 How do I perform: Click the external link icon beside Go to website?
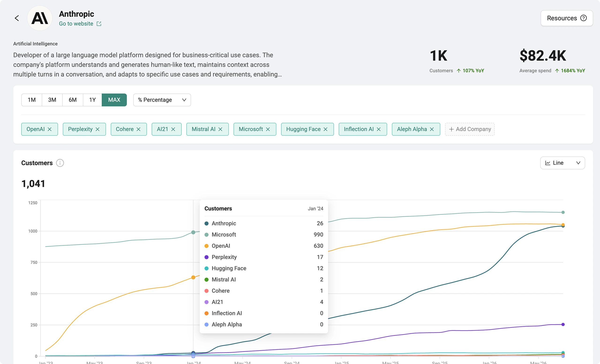(x=99, y=24)
